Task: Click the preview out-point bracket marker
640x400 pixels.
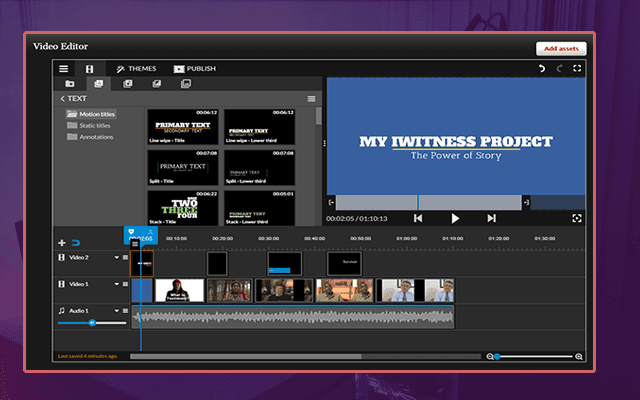Action: coord(526,202)
